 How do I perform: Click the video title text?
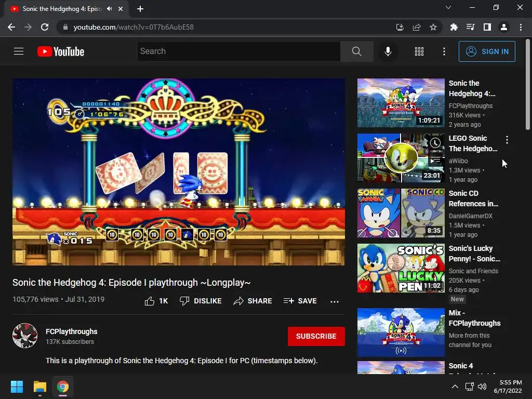pyautogui.click(x=131, y=283)
